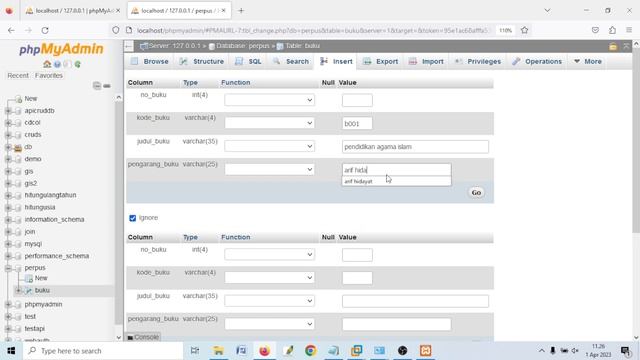Open Task View on the taskbar
Image resolution: width=640 pixels, height=360 pixels.
(195, 351)
